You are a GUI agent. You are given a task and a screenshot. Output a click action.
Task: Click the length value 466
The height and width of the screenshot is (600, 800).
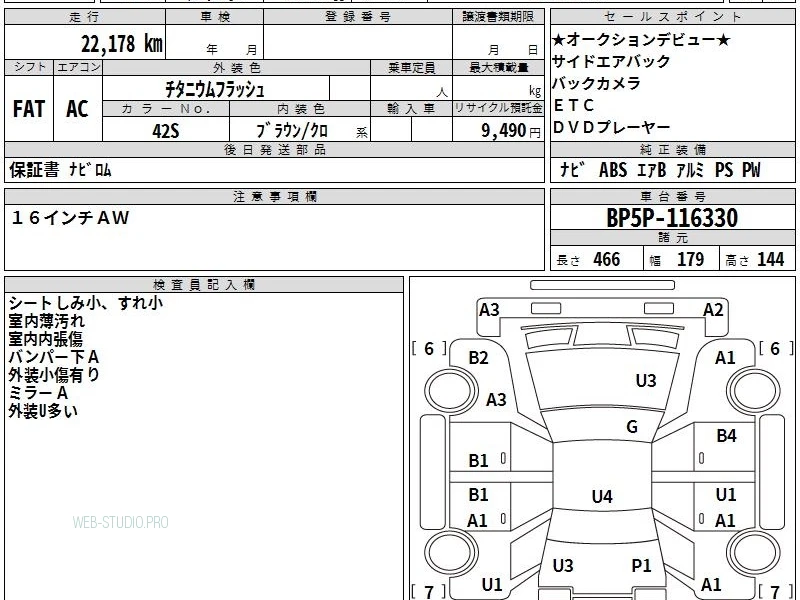point(607,259)
